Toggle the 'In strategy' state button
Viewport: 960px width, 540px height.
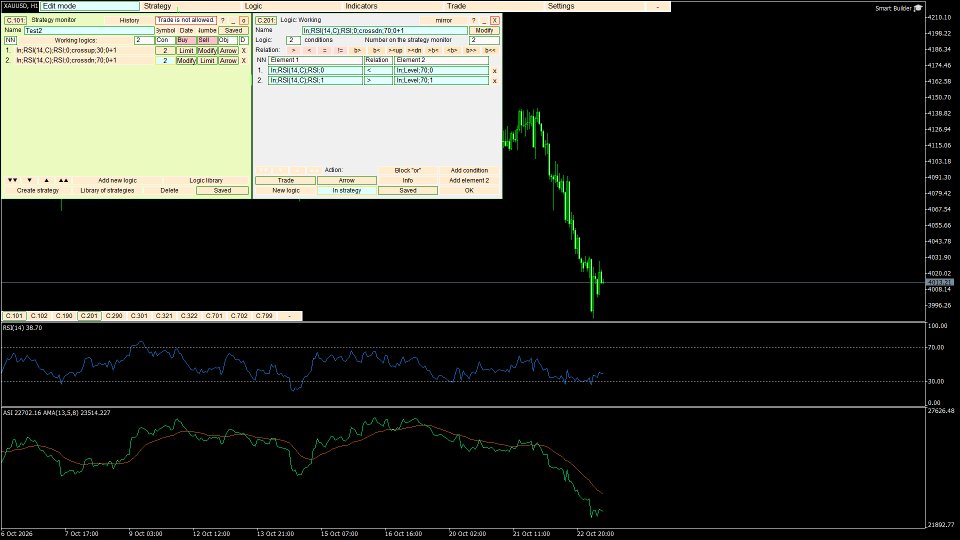[x=347, y=190]
